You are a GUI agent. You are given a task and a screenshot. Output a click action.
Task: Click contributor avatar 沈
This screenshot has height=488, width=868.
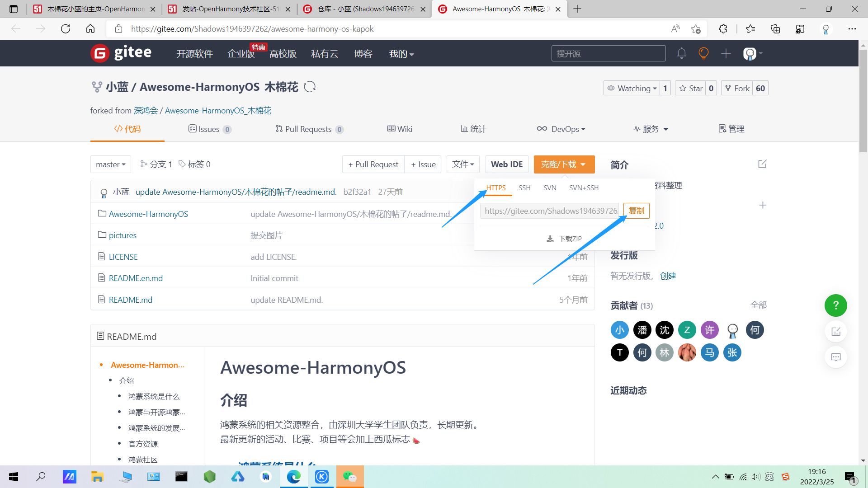(x=665, y=330)
